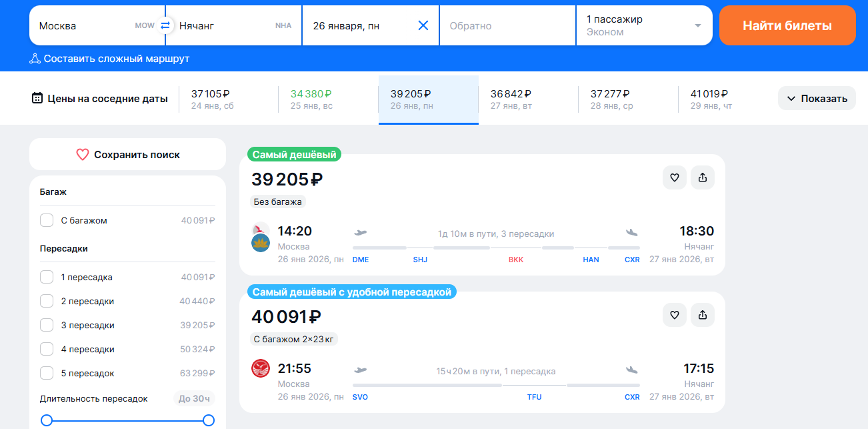The height and width of the screenshot is (429, 868).
Task: Share the 39 205₽ ticket
Action: [x=703, y=177]
